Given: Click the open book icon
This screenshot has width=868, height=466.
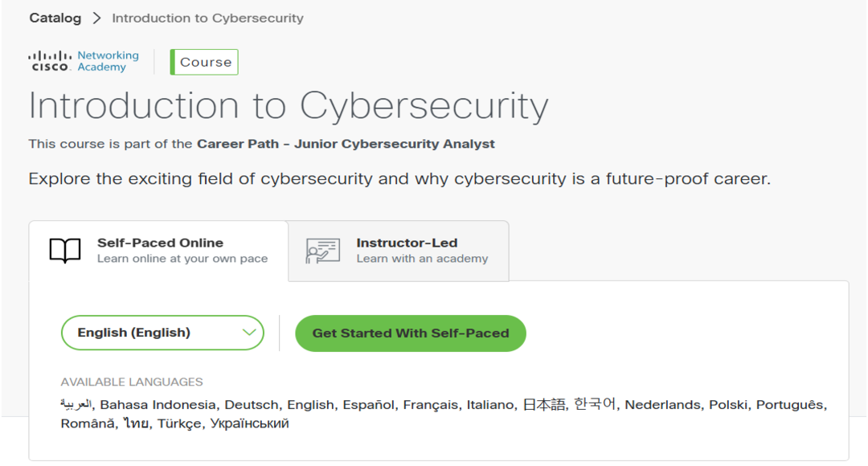Looking at the screenshot, I should click(x=65, y=251).
